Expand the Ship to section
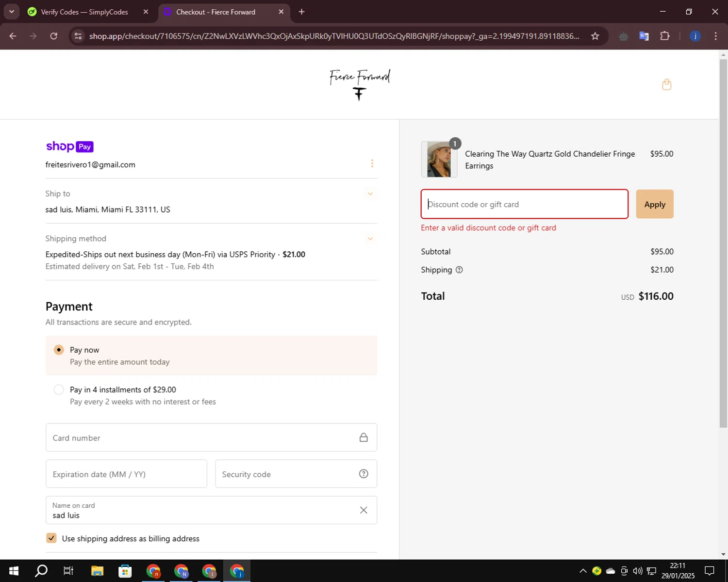 (370, 194)
